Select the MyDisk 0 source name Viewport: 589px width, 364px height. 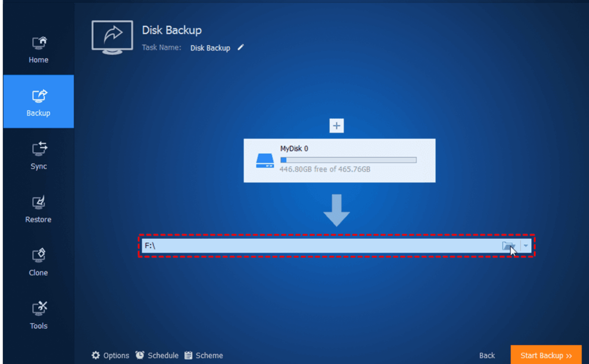(x=294, y=148)
